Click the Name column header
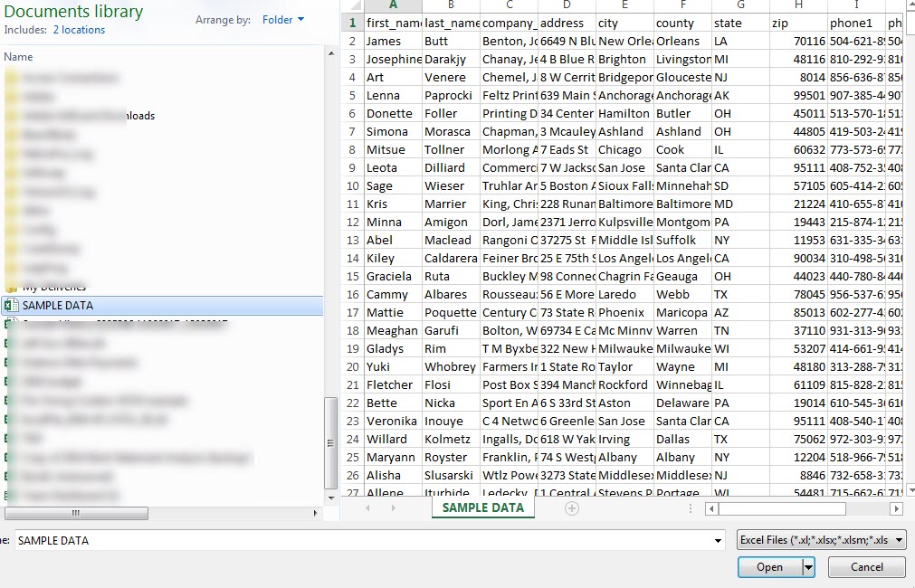The height and width of the screenshot is (588, 915). pyautogui.click(x=19, y=57)
